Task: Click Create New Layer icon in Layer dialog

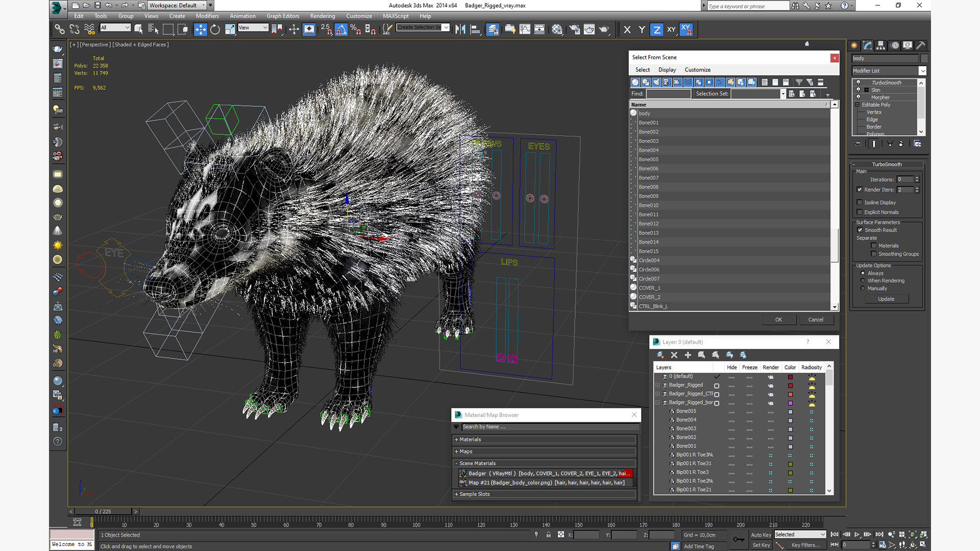Action: click(660, 355)
